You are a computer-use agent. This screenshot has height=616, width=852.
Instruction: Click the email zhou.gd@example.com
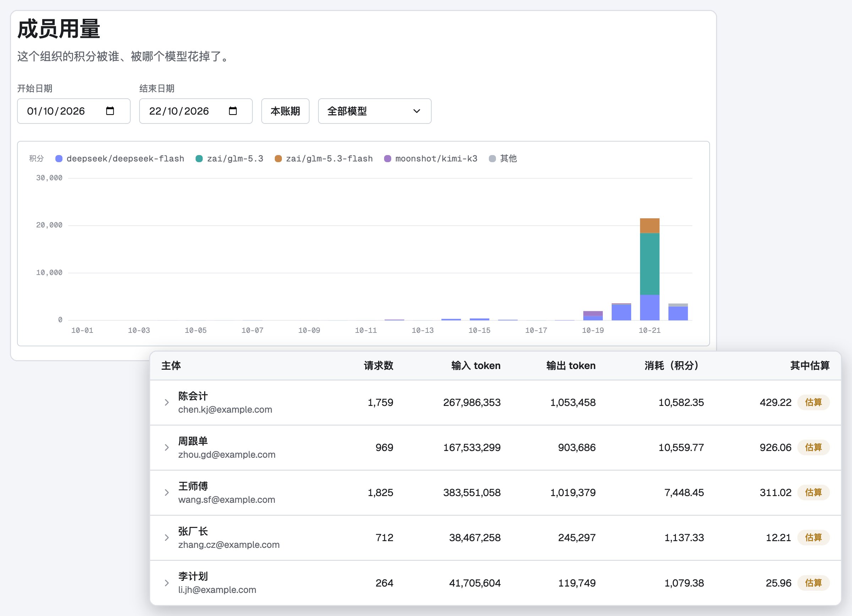coord(227,455)
